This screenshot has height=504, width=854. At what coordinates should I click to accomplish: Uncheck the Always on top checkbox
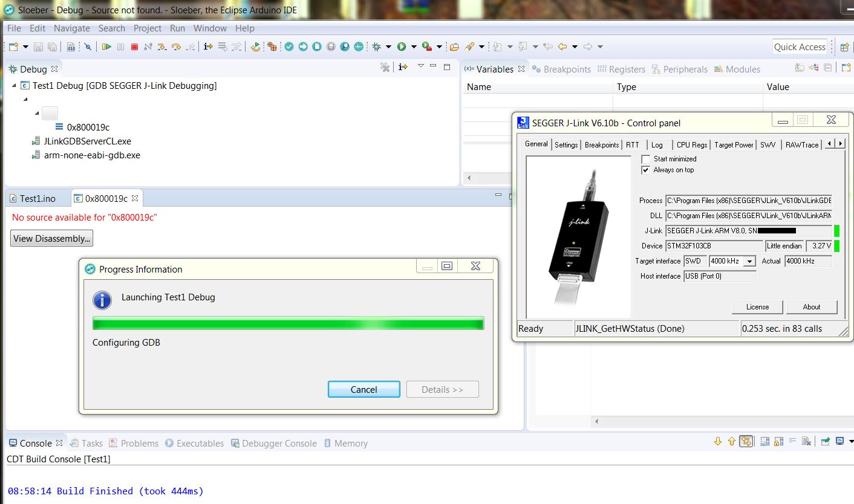click(646, 170)
